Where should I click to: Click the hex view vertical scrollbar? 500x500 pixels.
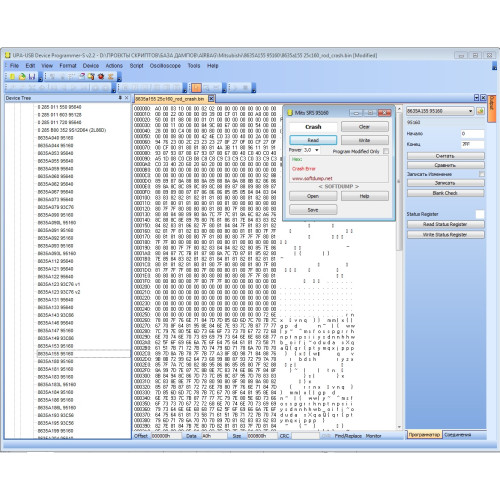tap(399, 268)
